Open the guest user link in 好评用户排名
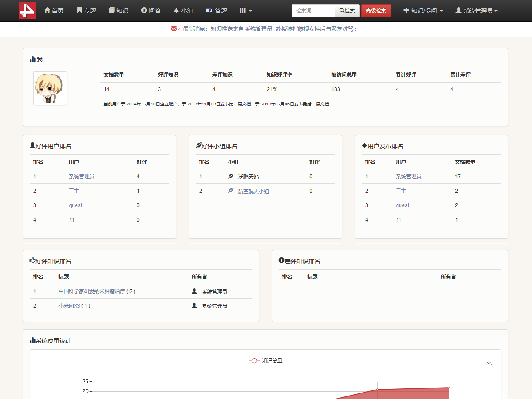The width and height of the screenshot is (532, 399). (76, 205)
